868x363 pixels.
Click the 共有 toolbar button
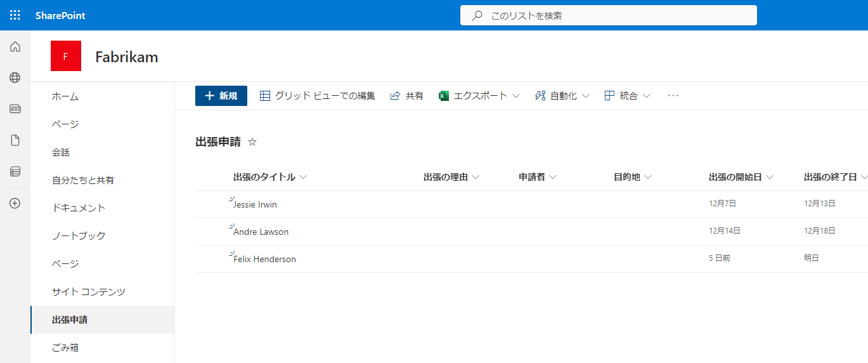[x=406, y=96]
